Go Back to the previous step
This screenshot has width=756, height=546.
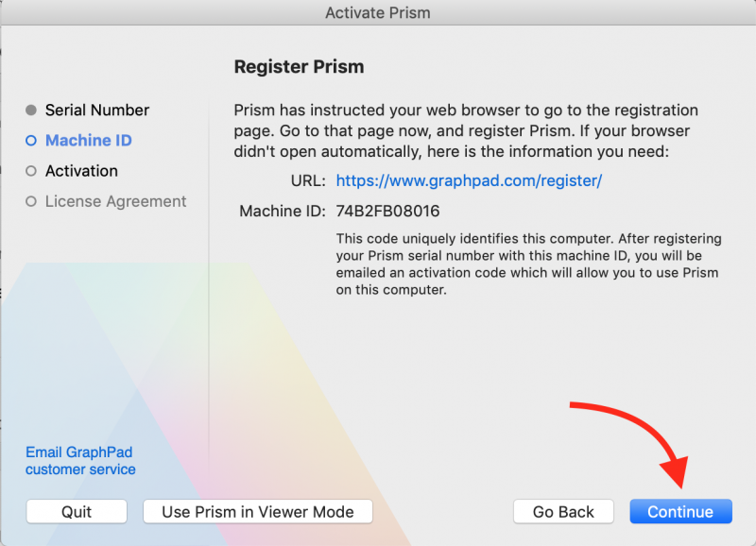pos(563,511)
